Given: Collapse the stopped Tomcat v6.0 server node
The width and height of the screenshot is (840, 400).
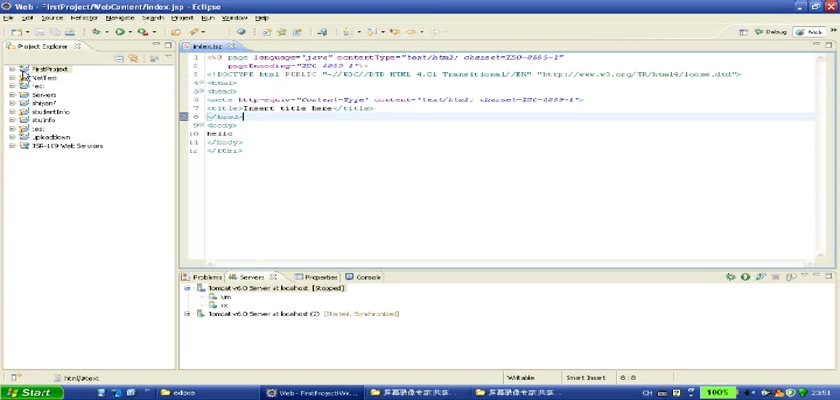Looking at the screenshot, I should (187, 288).
